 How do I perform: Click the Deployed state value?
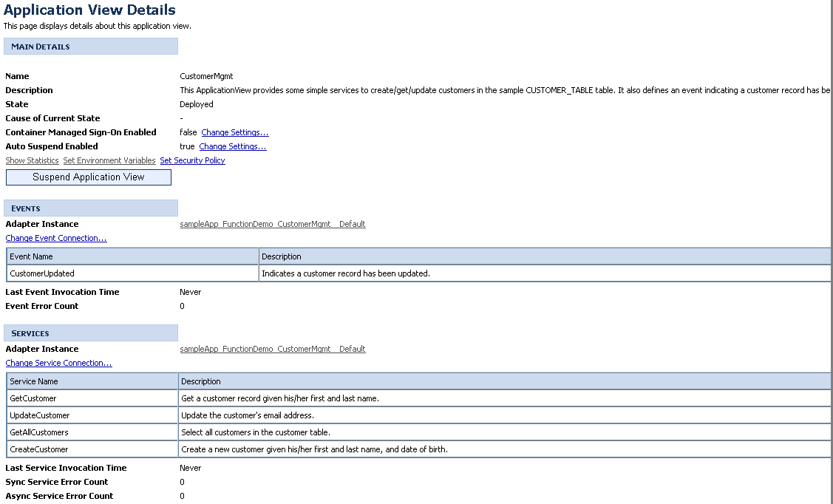pos(197,105)
